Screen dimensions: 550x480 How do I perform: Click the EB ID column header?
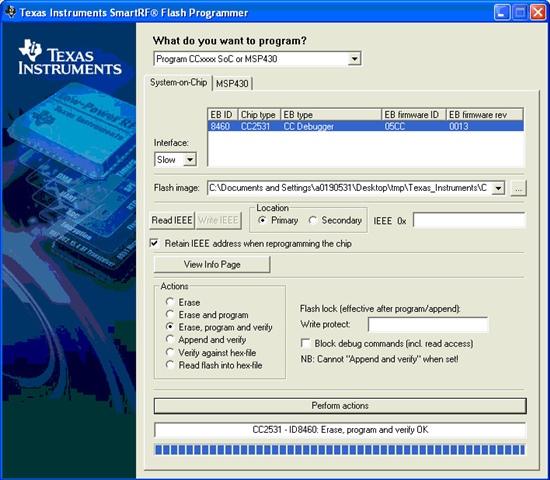tap(223, 115)
